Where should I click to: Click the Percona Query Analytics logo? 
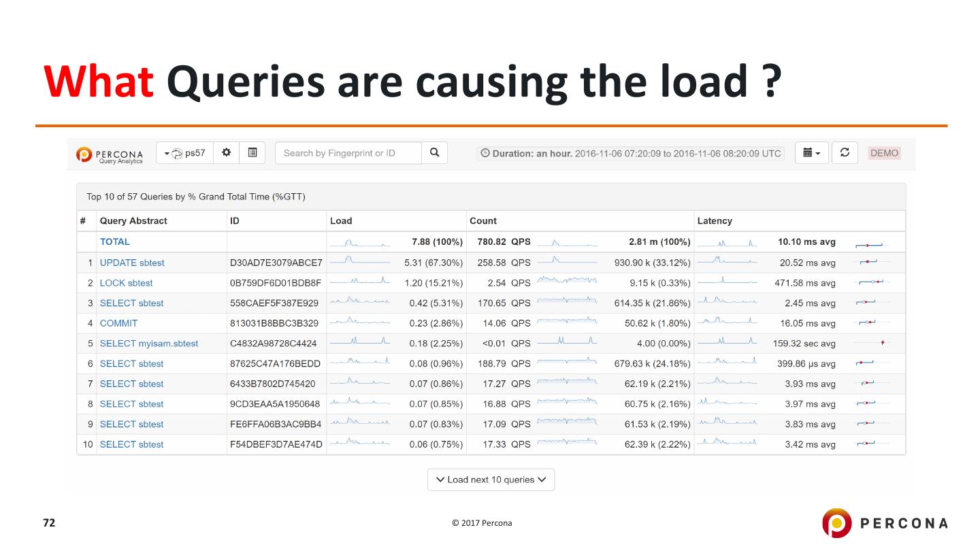coord(110,154)
